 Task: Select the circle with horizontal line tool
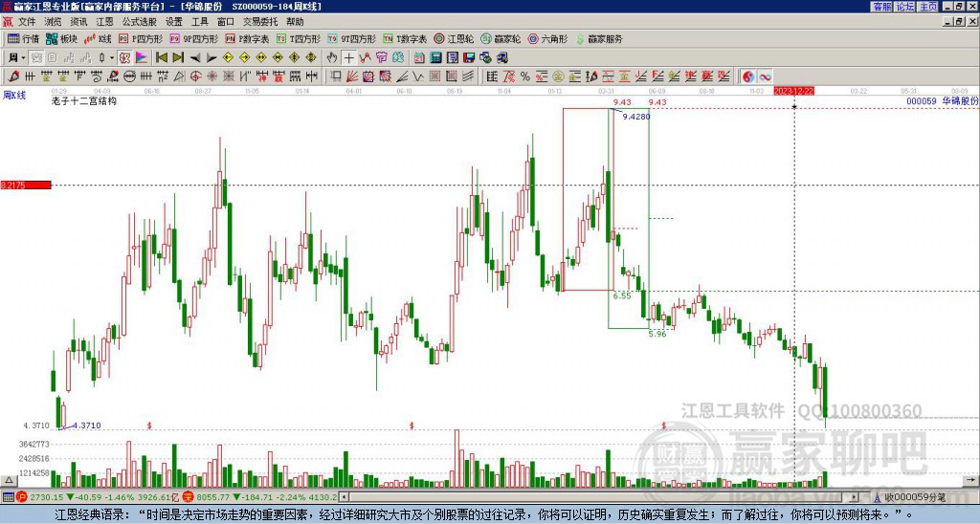[129, 76]
